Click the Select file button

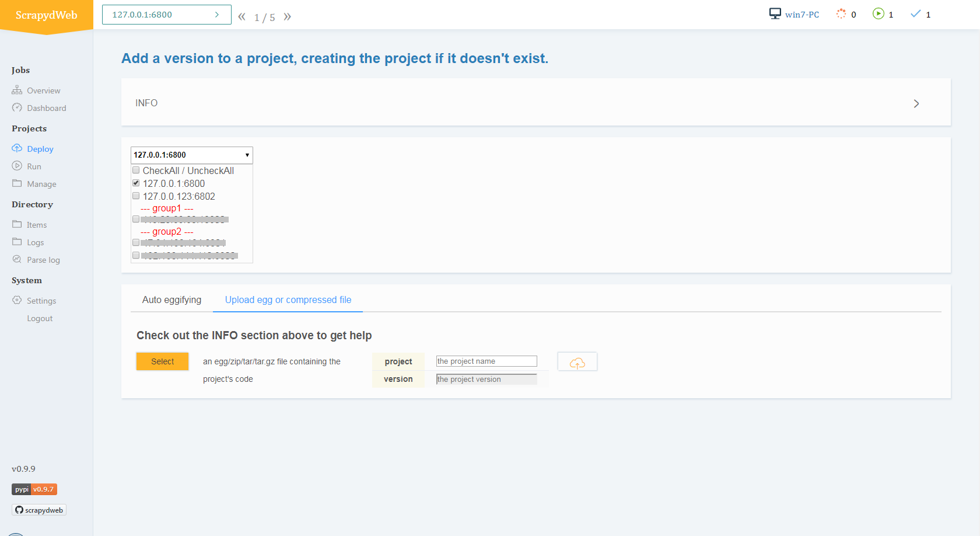(163, 361)
